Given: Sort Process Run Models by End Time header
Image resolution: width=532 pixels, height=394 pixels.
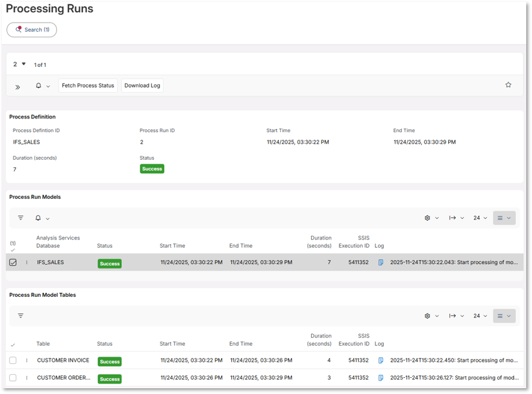Looking at the screenshot, I should coord(241,246).
